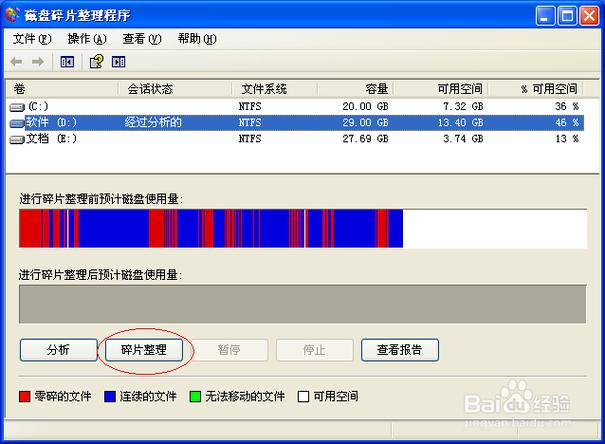The width and height of the screenshot is (605, 444).
Task: Select the 软件 (D:) volume row
Action: (x=295, y=123)
